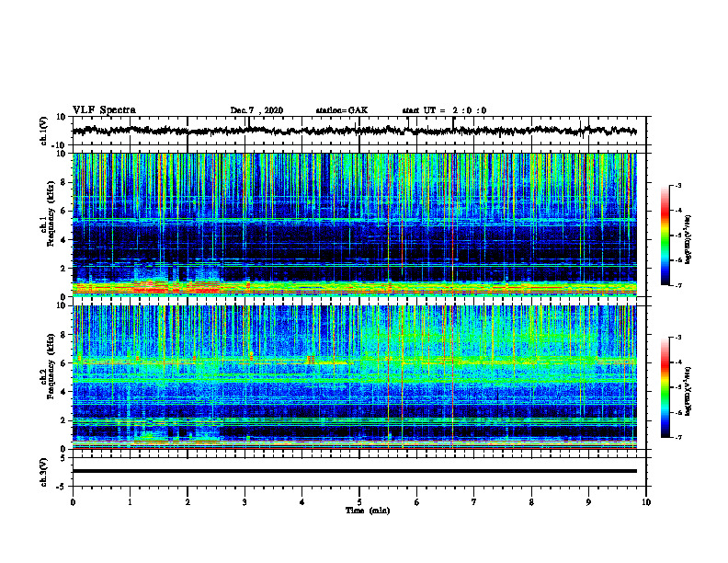Screen dimensions: 728x563
Task: Click time axis tick label "7"
Action: (x=474, y=502)
